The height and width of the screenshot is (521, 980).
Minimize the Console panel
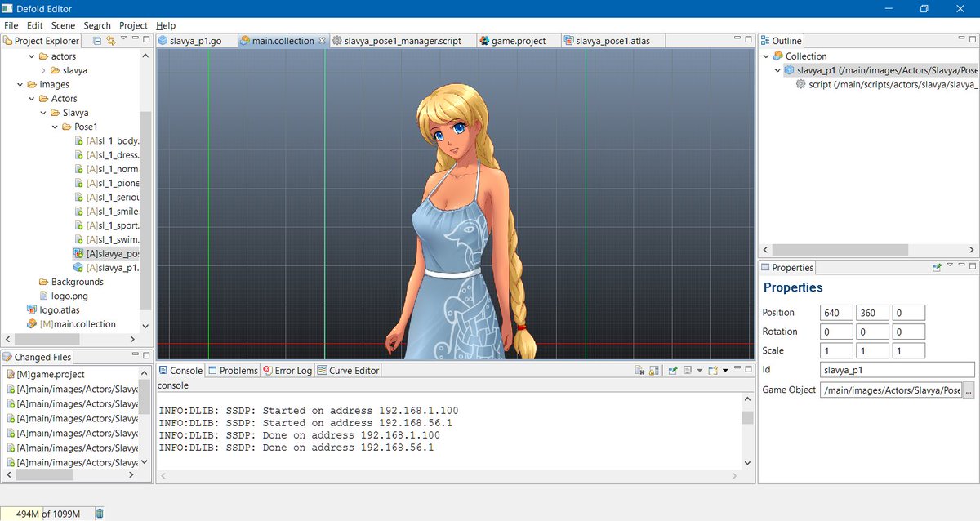(x=737, y=367)
